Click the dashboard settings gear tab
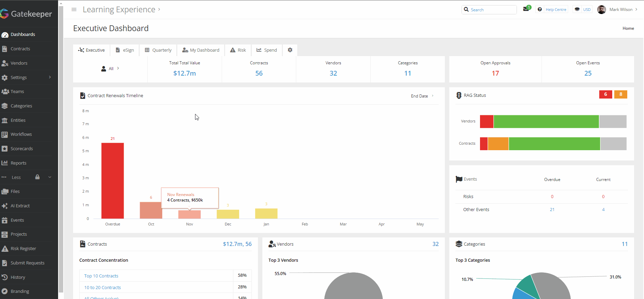This screenshot has width=644, height=299. click(290, 50)
